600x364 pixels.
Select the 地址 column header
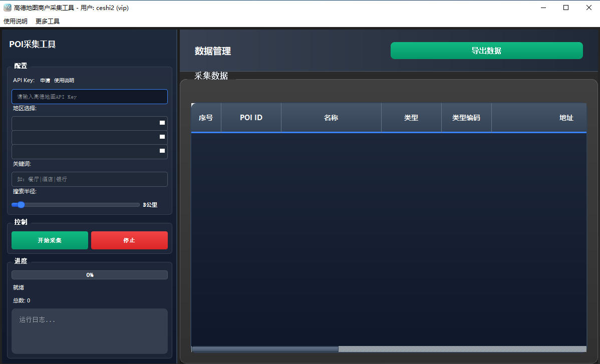(566, 117)
